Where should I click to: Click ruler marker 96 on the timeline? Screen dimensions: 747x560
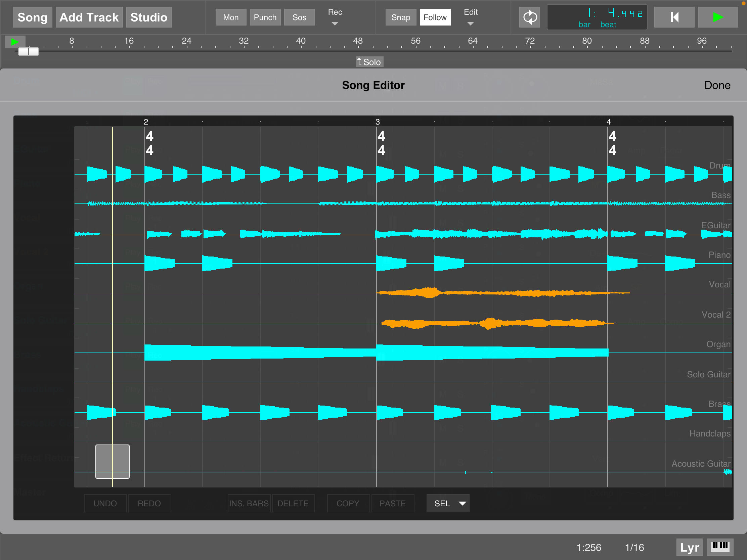click(702, 41)
